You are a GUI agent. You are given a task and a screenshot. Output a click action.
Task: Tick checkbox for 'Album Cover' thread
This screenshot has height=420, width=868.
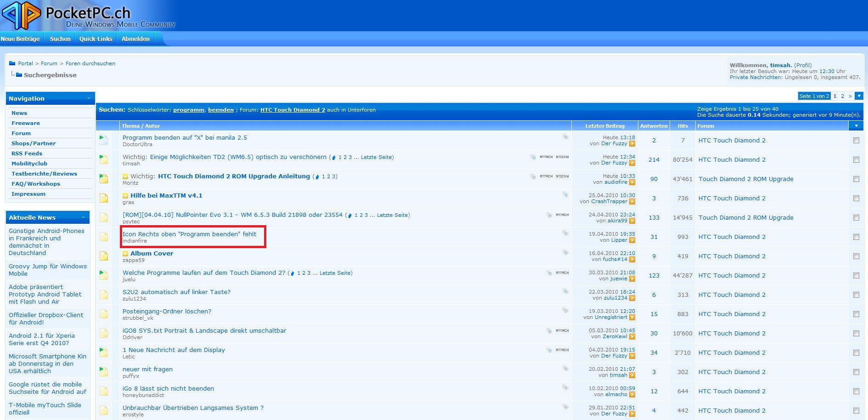pyautogui.click(x=856, y=256)
